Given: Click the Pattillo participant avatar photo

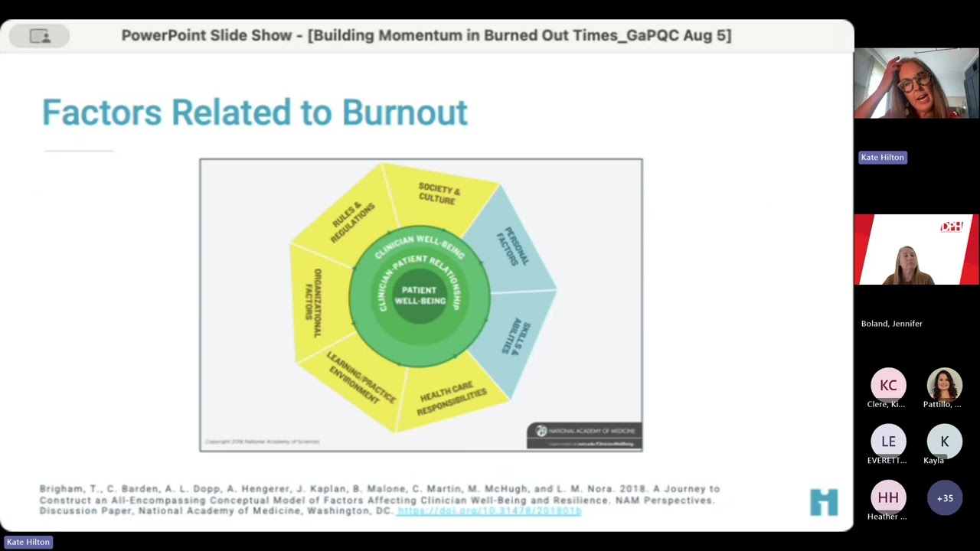Looking at the screenshot, I should tap(945, 385).
